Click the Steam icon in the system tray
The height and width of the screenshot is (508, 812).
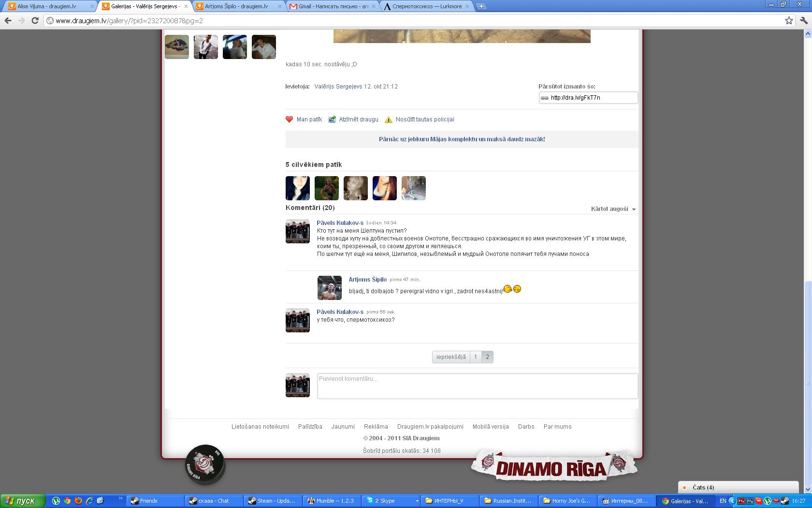pos(784,501)
